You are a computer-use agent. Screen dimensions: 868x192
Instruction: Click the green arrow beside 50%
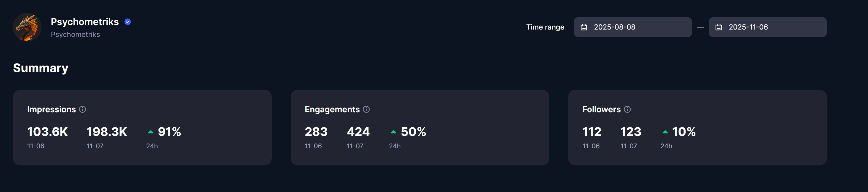393,132
